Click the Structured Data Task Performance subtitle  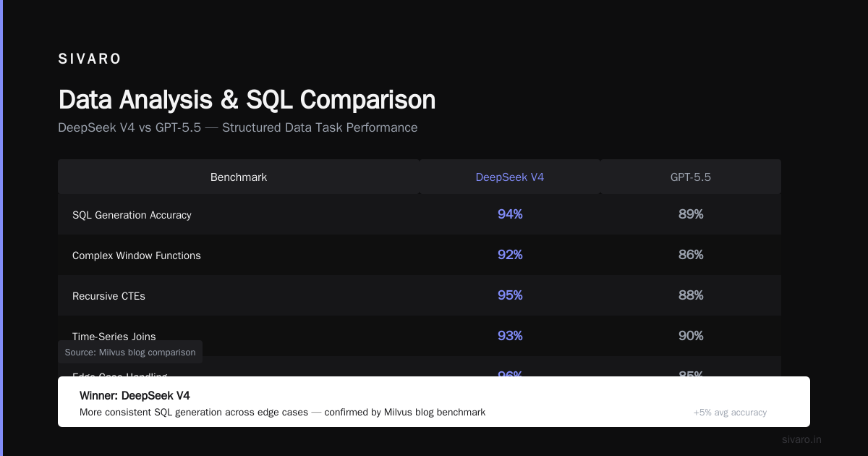pos(320,127)
